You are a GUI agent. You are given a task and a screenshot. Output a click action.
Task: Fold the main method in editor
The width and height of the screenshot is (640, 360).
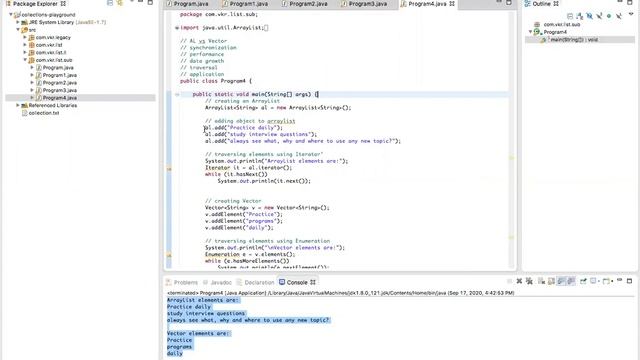[x=177, y=94]
